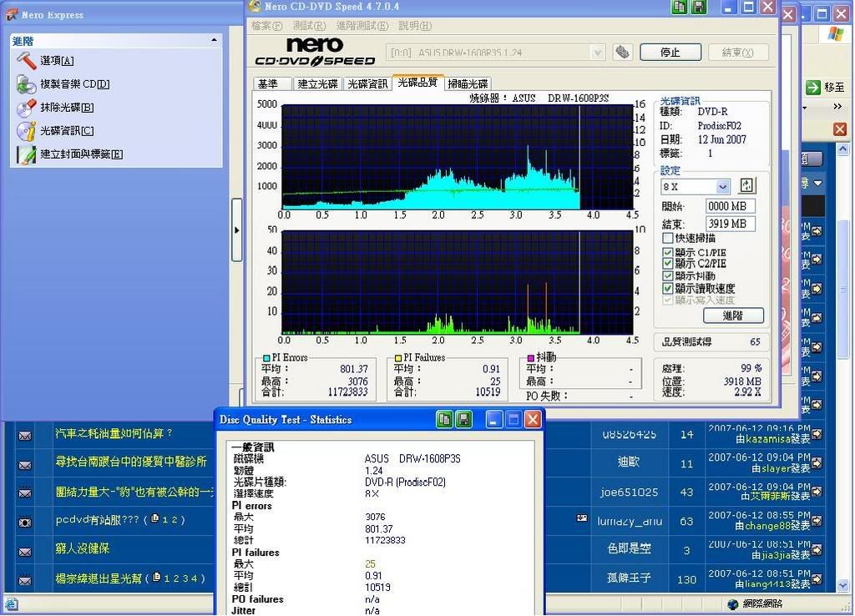Viewport: 855px width, 616px height.
Task: Start 建立封面與標籤[E] cover designer
Action: 26,154
